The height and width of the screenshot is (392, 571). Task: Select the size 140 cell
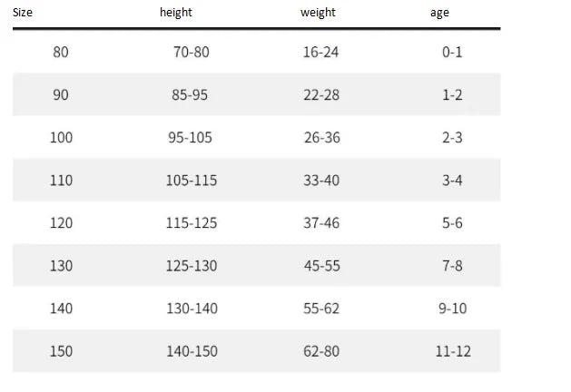click(61, 309)
